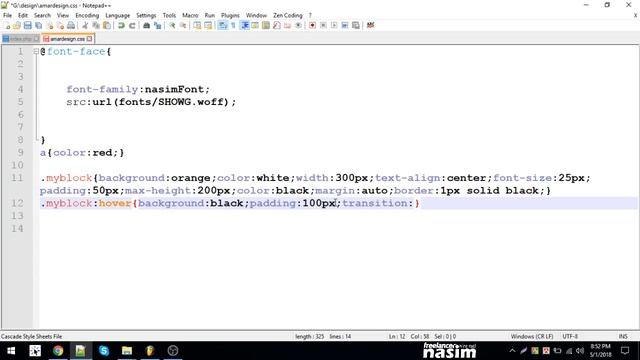
Task: Click line number 12 in the margin
Action: point(17,203)
